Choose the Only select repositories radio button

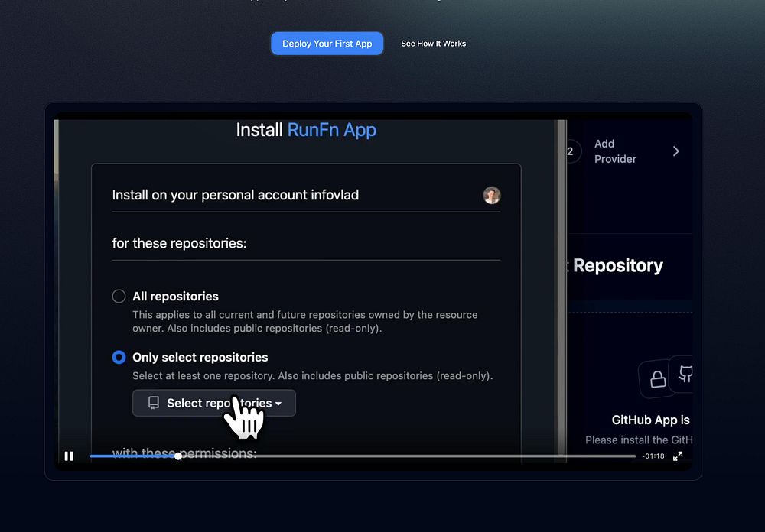(x=119, y=357)
